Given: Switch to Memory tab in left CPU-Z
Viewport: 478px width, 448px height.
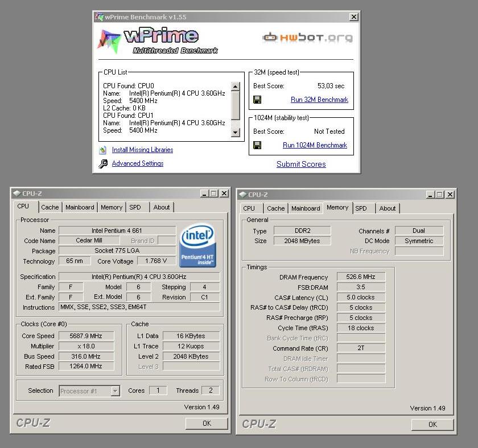Looking at the screenshot, I should click(x=112, y=207).
